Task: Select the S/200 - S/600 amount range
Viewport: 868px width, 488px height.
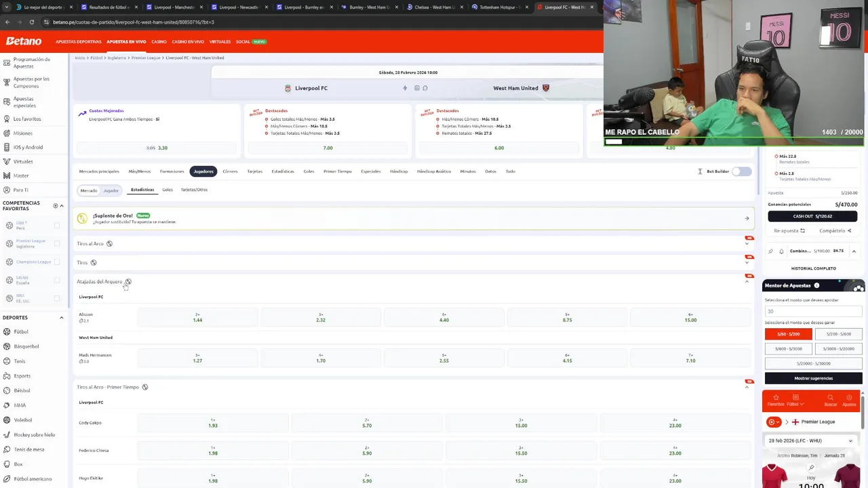Action: 838,334
